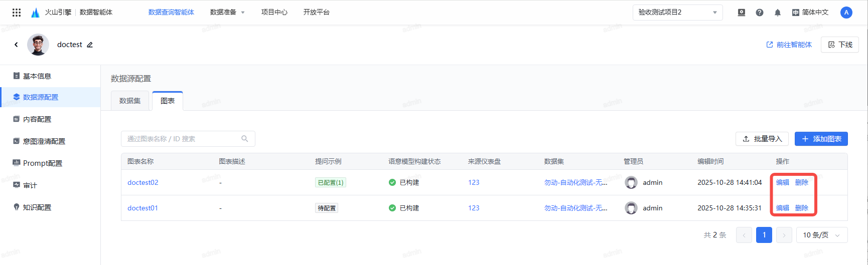Open the screen recording icon in header
Viewport: 868px width, 265px height.
click(741, 13)
